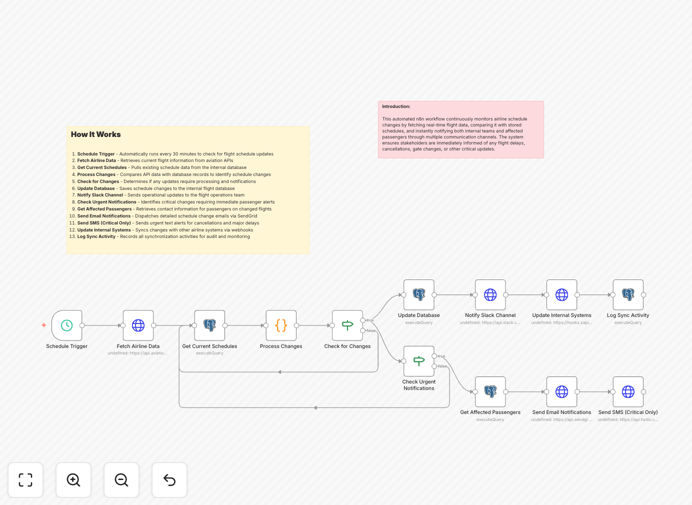
Task: Select the yellow How It Works sticky note
Action: (188, 190)
